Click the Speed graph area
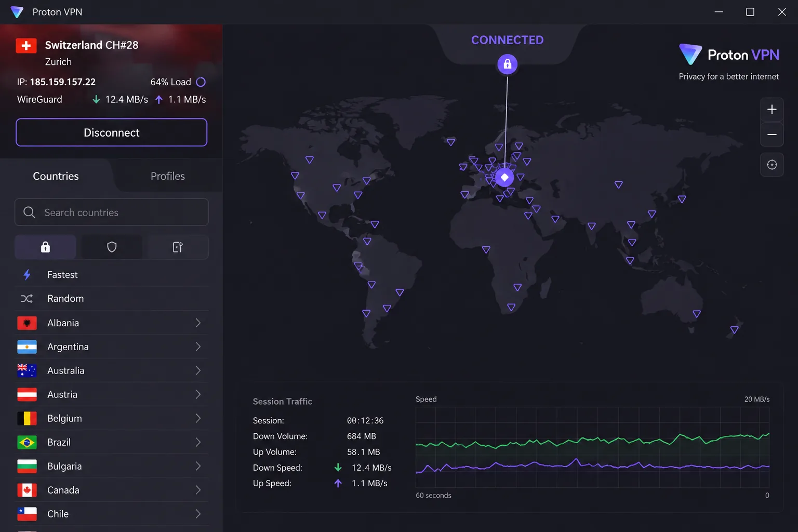 pos(592,447)
